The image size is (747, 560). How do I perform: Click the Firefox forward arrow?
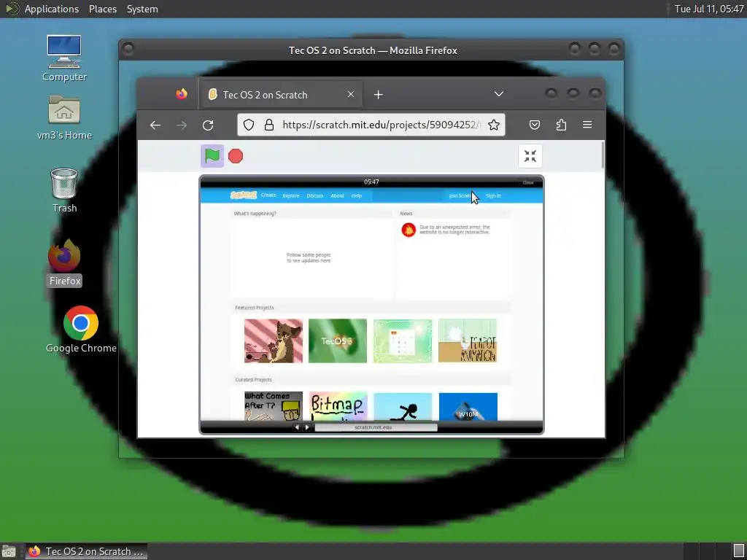point(182,125)
